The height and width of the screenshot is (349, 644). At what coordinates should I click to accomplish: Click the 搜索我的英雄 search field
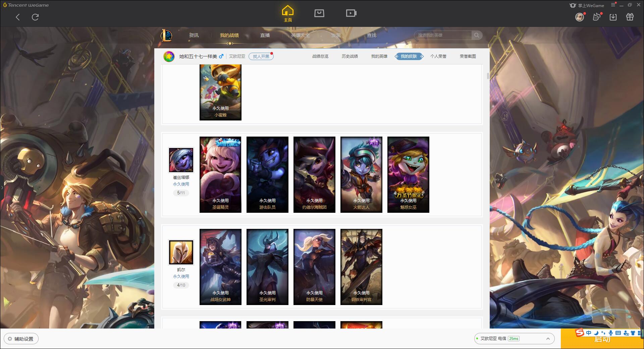[x=443, y=35]
